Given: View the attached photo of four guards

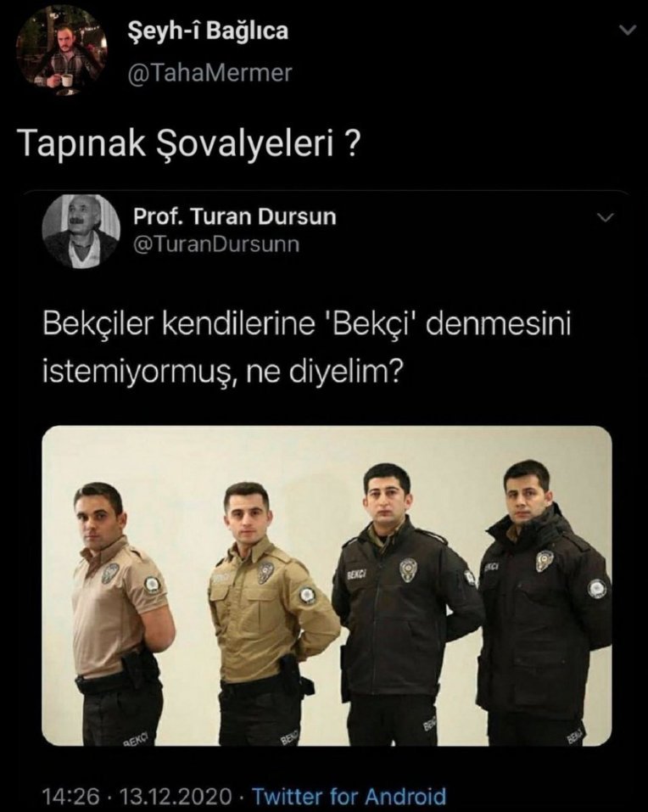Looking at the screenshot, I should pyautogui.click(x=327, y=585).
